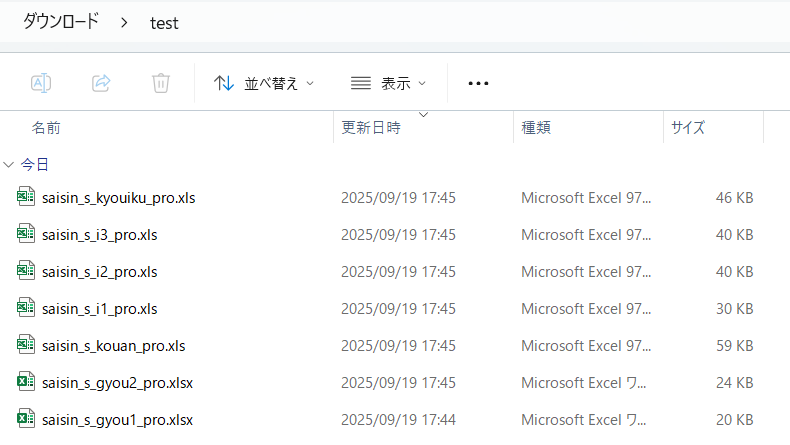Click the 30 KB size value
Image resolution: width=790 pixels, height=445 pixels.
tap(734, 309)
